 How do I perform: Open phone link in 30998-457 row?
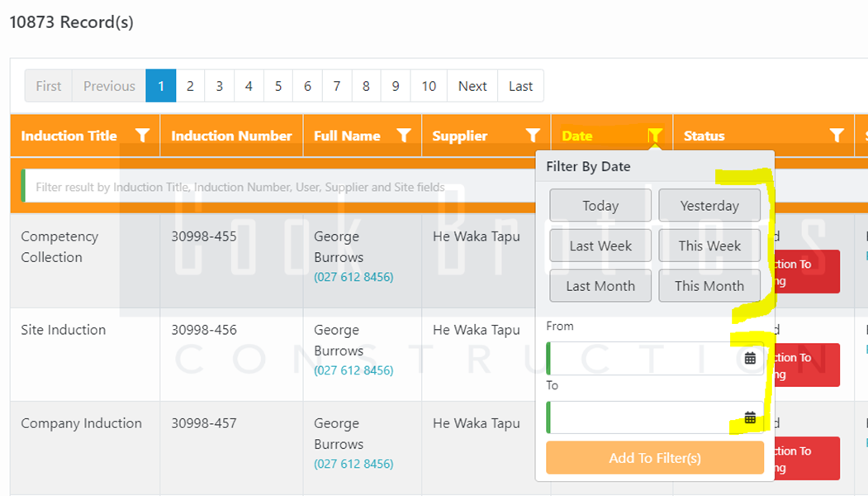click(353, 464)
